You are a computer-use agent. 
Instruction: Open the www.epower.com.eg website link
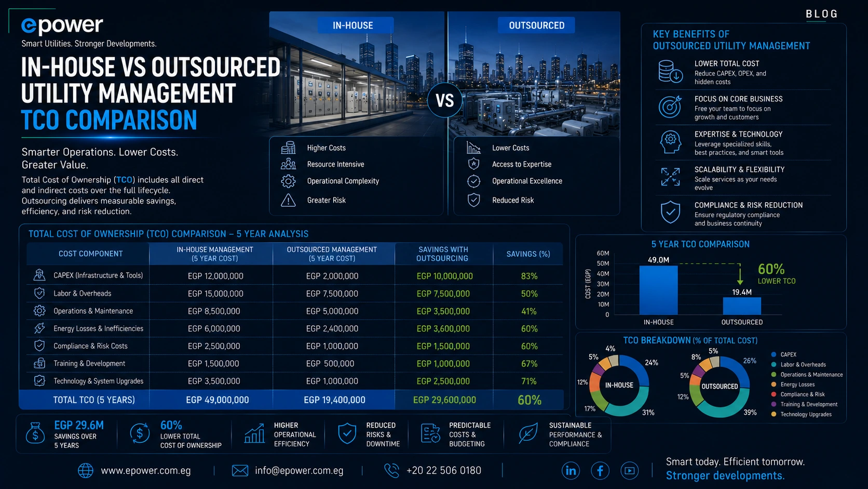point(146,471)
